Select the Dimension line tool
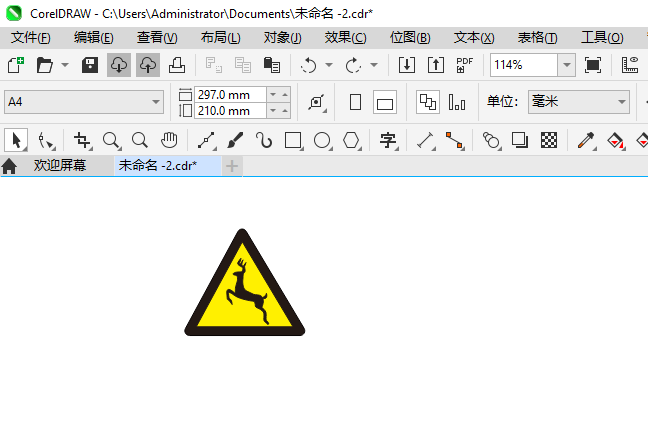This screenshot has height=427, width=648. coord(425,140)
